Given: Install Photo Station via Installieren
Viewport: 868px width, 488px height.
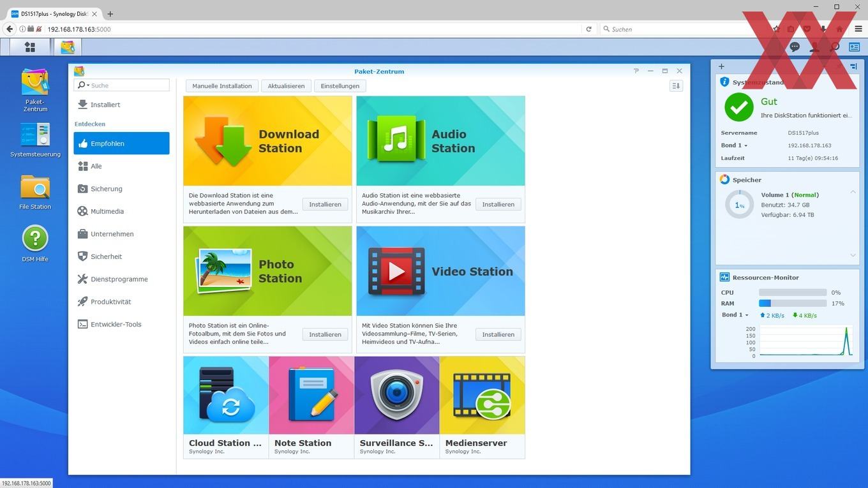Looking at the screenshot, I should point(325,334).
